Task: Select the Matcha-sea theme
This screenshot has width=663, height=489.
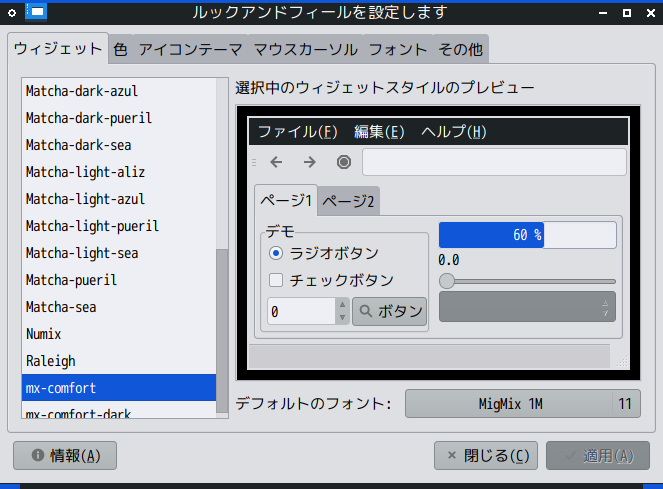Action: (119, 307)
